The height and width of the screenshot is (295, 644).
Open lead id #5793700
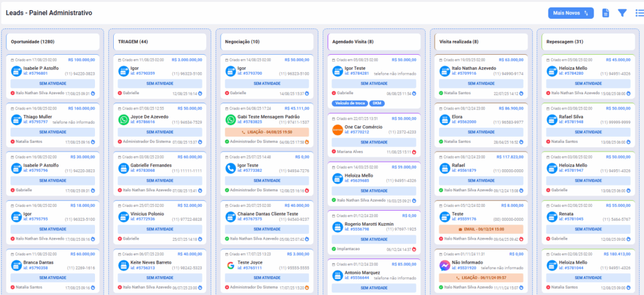point(250,74)
